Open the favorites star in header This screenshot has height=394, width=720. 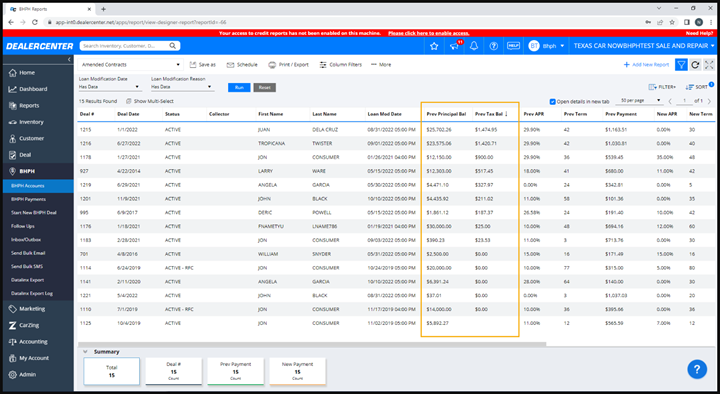(434, 46)
